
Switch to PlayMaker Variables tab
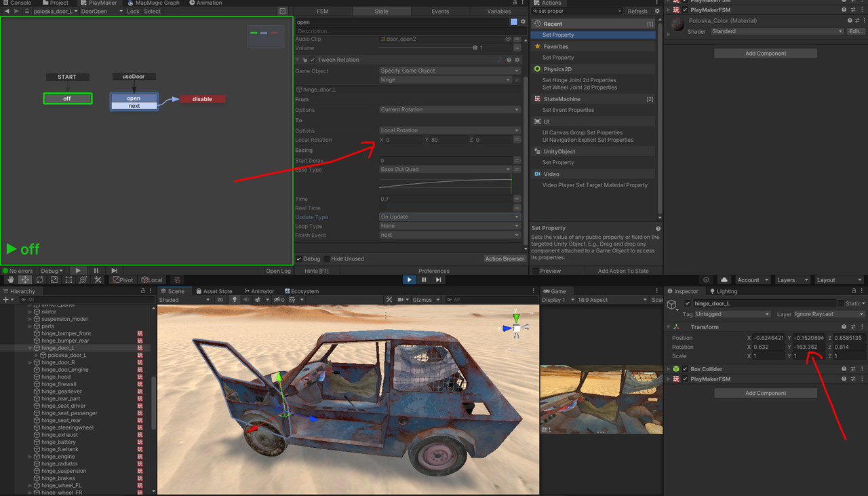pyautogui.click(x=499, y=12)
